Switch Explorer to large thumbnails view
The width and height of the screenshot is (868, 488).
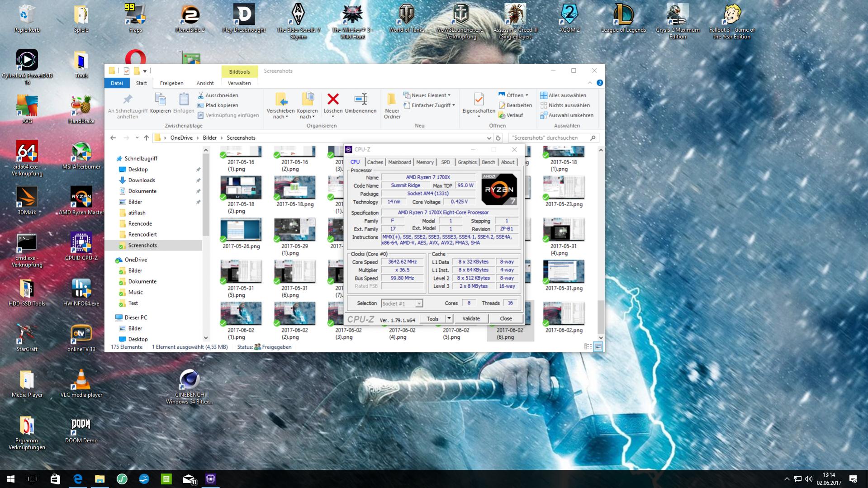click(598, 347)
